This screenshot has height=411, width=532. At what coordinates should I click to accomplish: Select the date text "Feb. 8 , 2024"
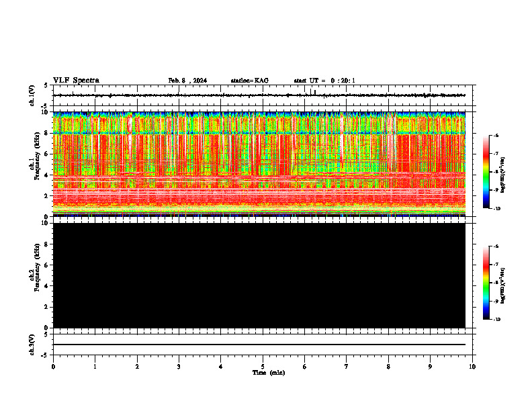(x=187, y=81)
